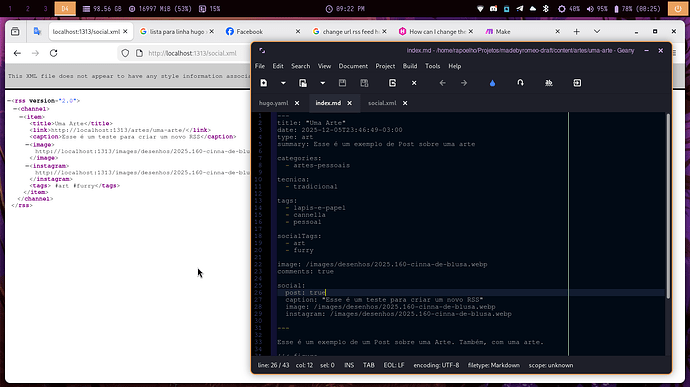Select active workspace D4 in top bar
This screenshot has height=387, width=690.
pyautogui.click(x=65, y=8)
